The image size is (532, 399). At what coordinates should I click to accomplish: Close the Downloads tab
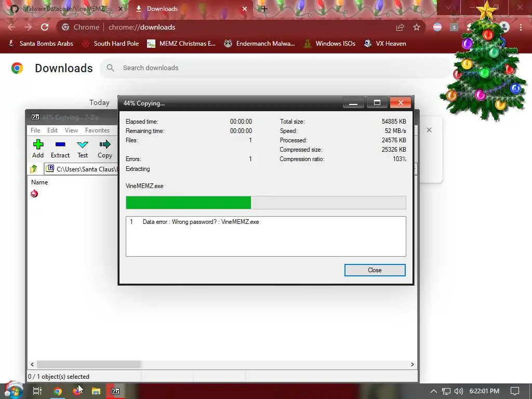pos(245,9)
